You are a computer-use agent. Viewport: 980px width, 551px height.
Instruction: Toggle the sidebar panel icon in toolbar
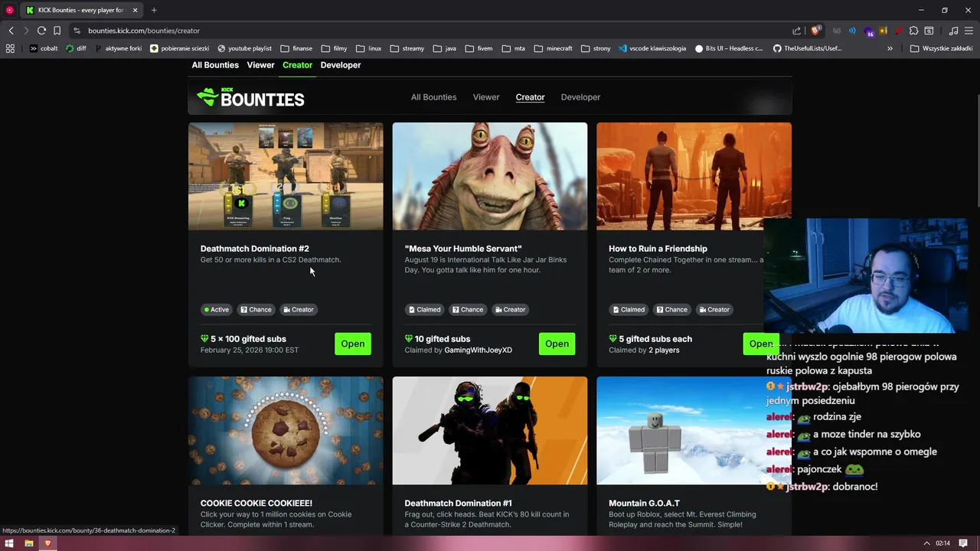[x=929, y=31]
